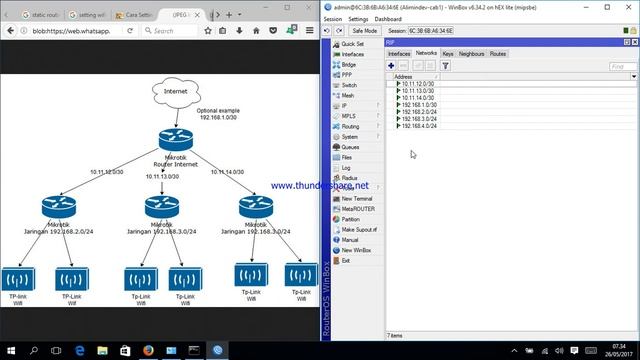Screen dimensions: 640x360
Task: Open File Explorer from the taskbar
Action: pos(102,350)
